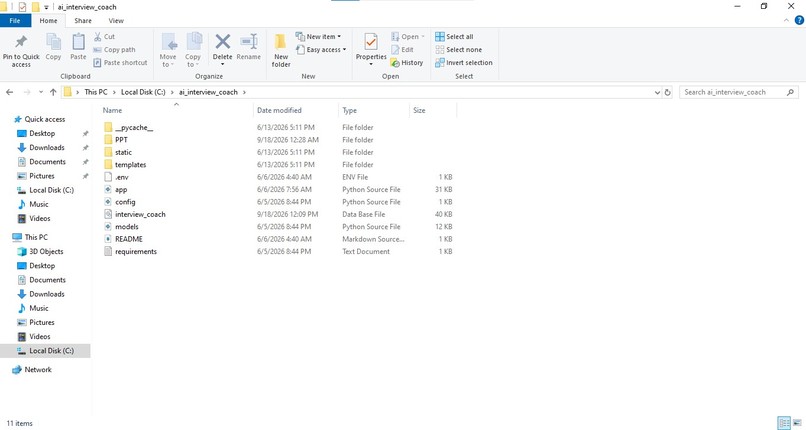
Task: Select the app Python file
Action: [x=121, y=190]
